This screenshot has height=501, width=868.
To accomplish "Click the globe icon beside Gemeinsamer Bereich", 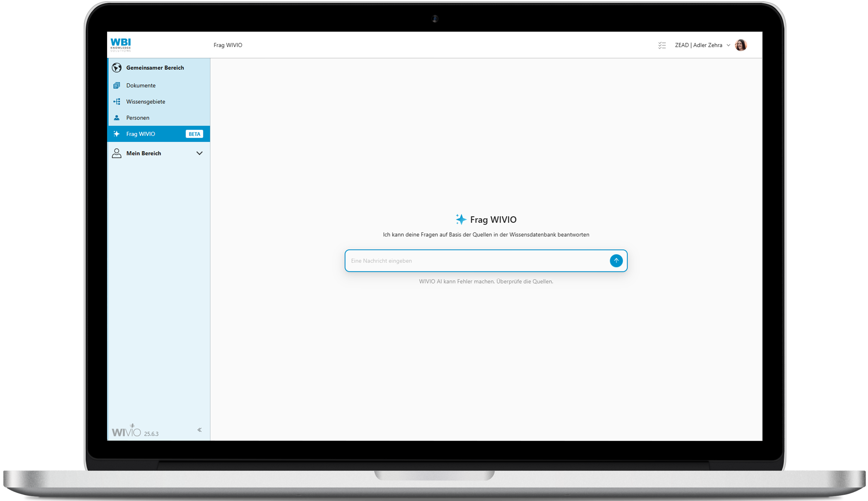I will [117, 68].
